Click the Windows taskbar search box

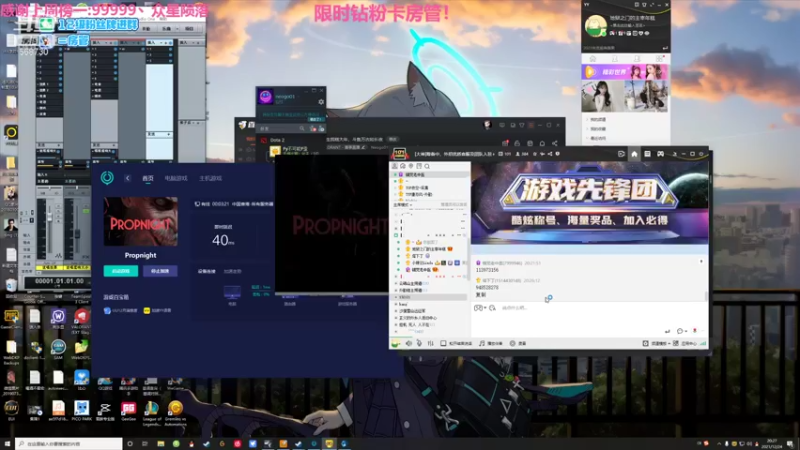pyautogui.click(x=69, y=444)
